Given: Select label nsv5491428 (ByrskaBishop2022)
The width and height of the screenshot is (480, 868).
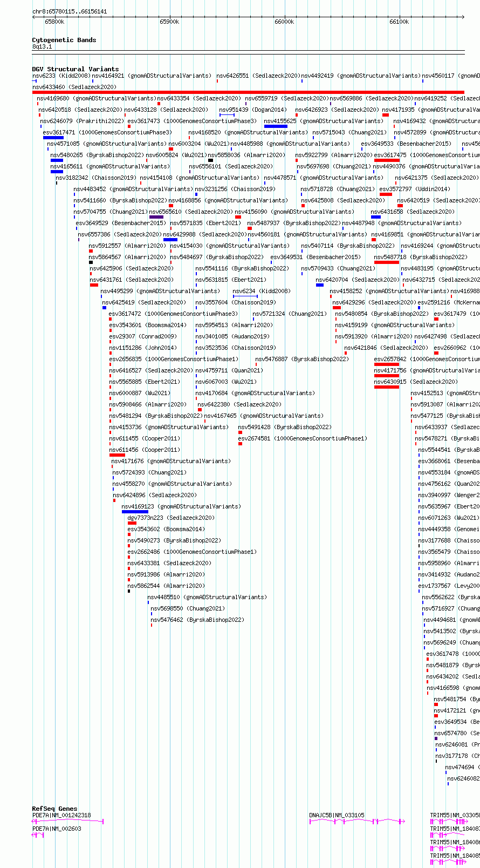Looking at the screenshot, I should [285, 427].
